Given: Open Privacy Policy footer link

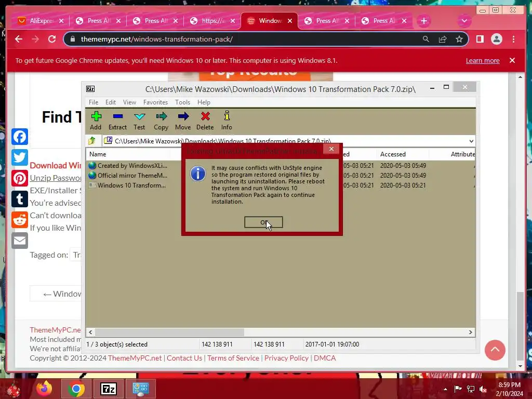Looking at the screenshot, I should point(286,358).
